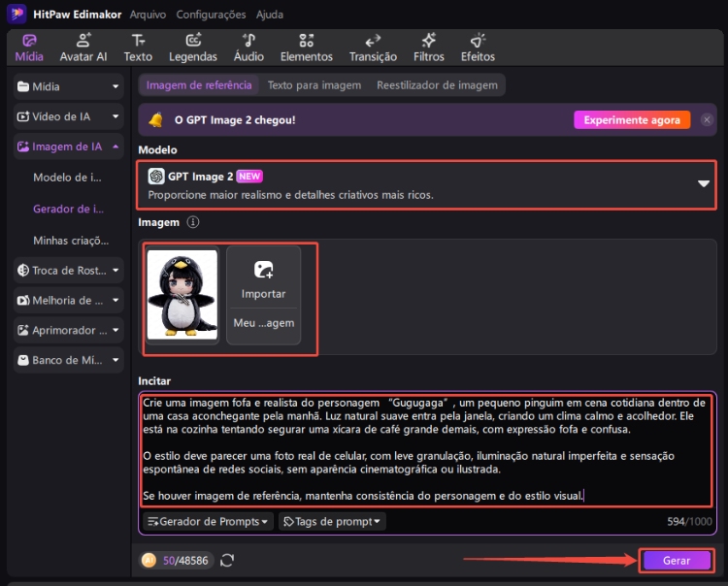This screenshot has width=728, height=586.
Task: Click the 50/48586 credits text
Action: tap(185, 561)
